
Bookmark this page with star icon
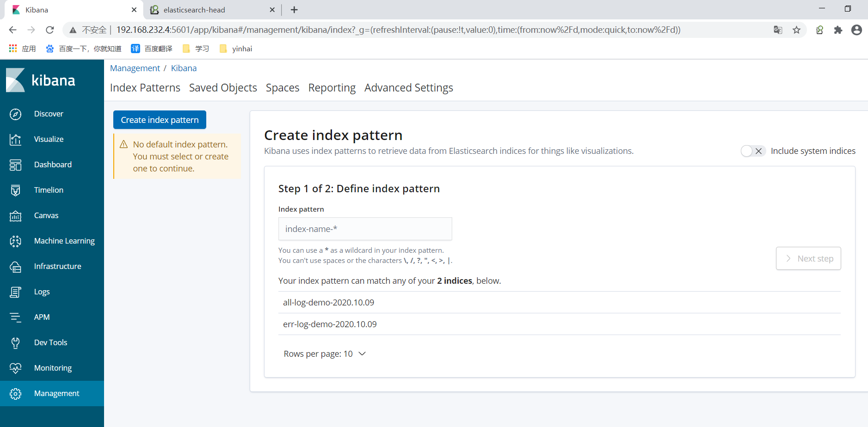tap(796, 30)
